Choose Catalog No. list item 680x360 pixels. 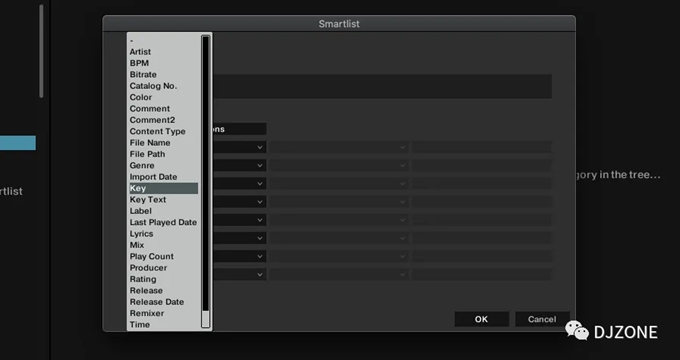coord(153,86)
